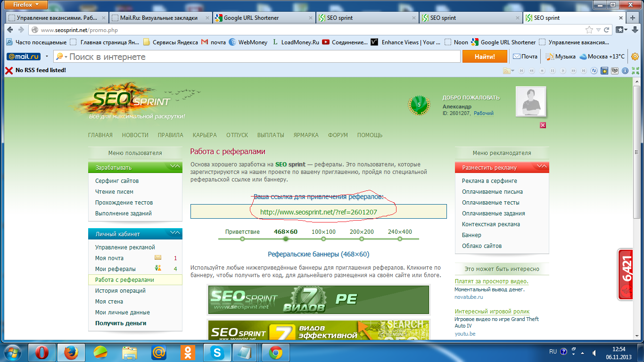Click the Серфинг сайтов link
This screenshot has height=362, width=644.
point(117,181)
